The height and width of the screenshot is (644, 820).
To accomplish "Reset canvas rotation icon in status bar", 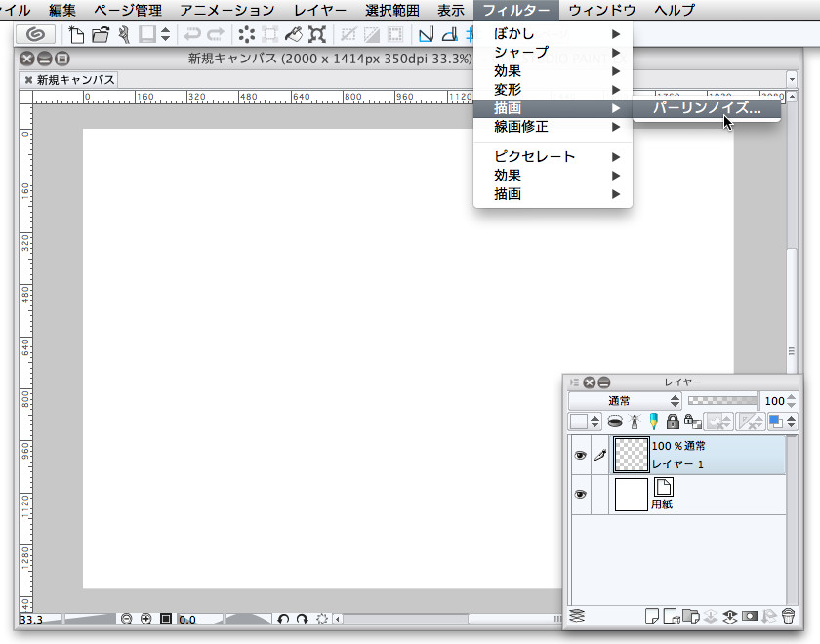I will click(x=322, y=619).
